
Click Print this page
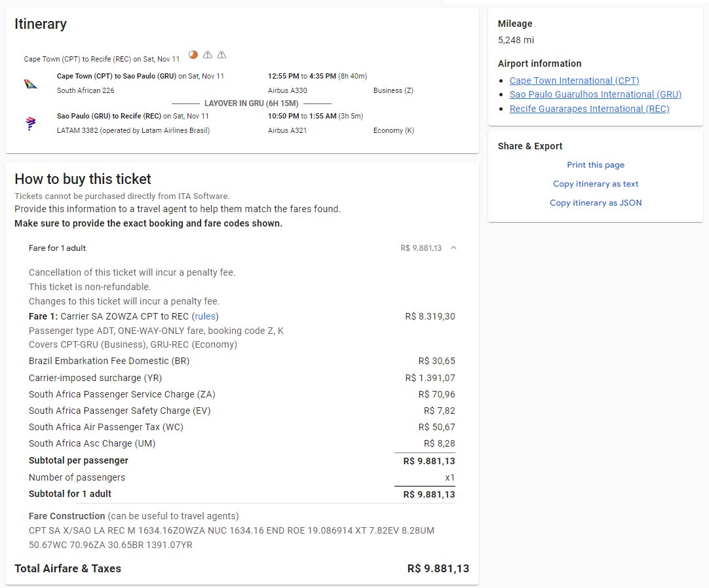coord(596,165)
